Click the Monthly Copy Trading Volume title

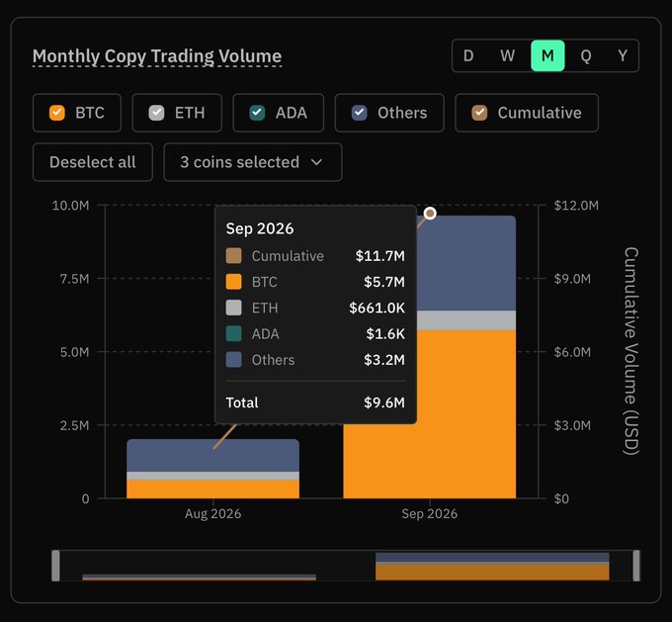point(157,56)
